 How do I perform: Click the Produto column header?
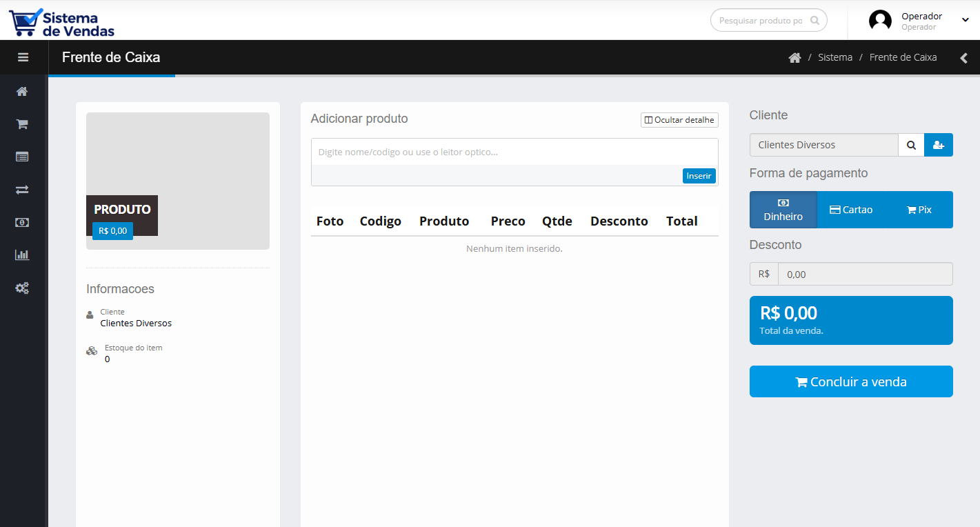[x=444, y=221]
